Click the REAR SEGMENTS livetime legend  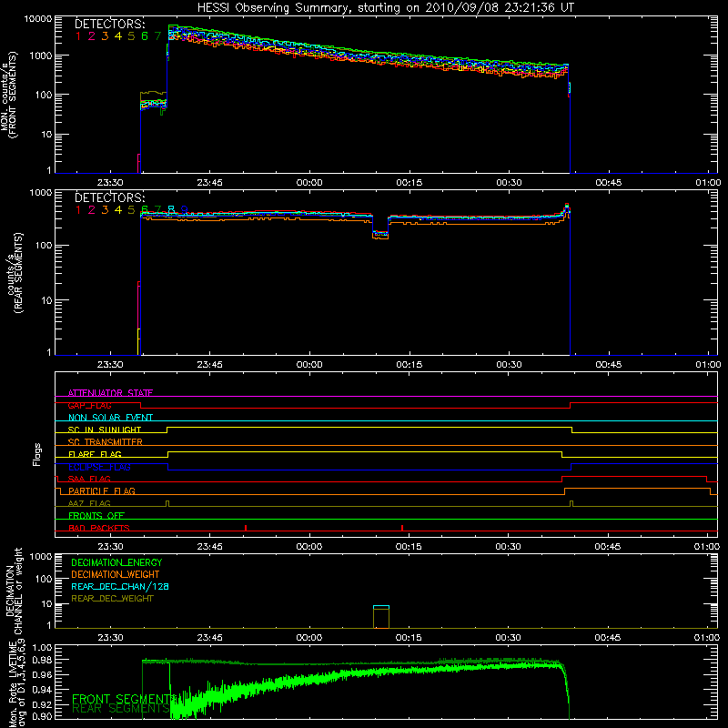click(x=121, y=708)
